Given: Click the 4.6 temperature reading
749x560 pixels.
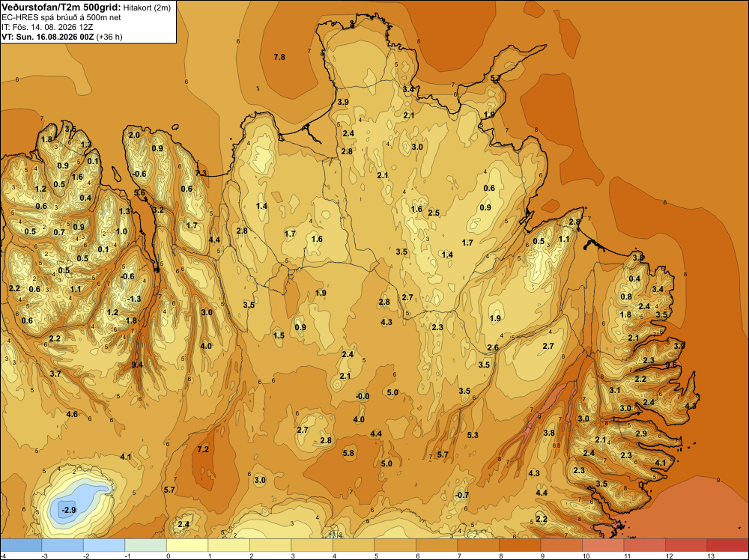Looking at the screenshot, I should click(x=72, y=414).
